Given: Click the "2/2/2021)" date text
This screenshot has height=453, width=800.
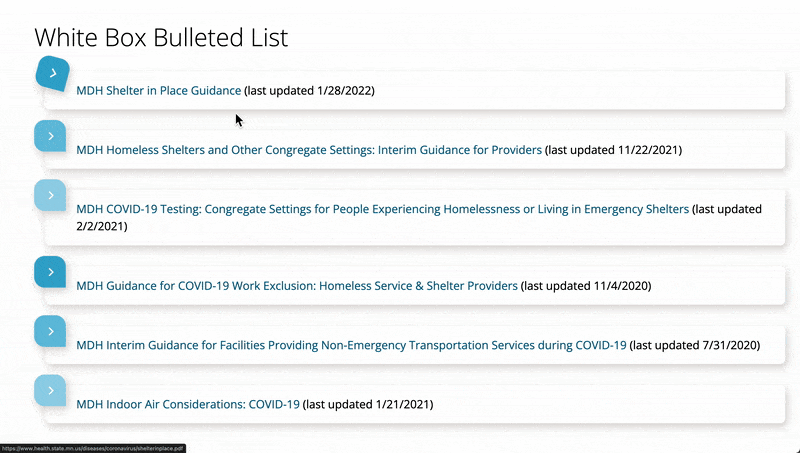Looking at the screenshot, I should (x=102, y=226).
